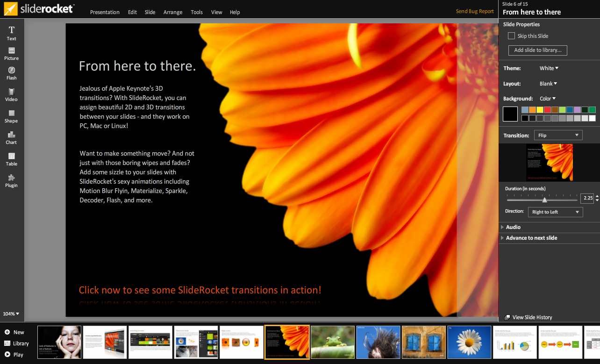The height and width of the screenshot is (364, 600).
Task: Open the Plugin tool
Action: pos(12,180)
